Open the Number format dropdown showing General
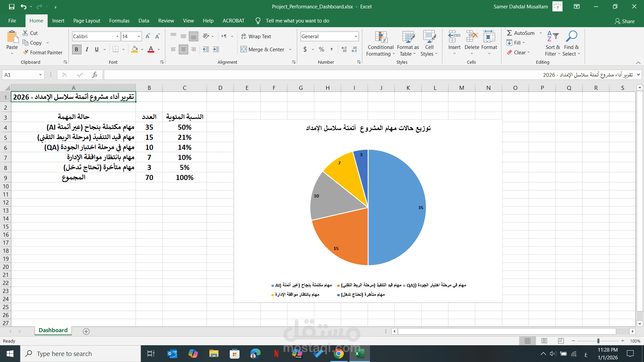The image size is (644, 362). 356,36
